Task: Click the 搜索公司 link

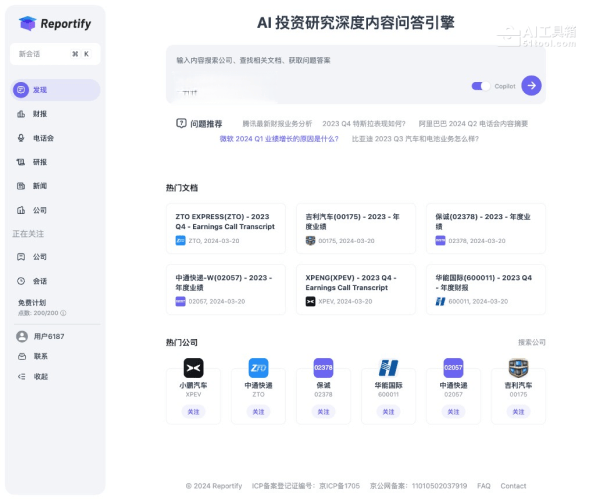Action: click(x=531, y=342)
